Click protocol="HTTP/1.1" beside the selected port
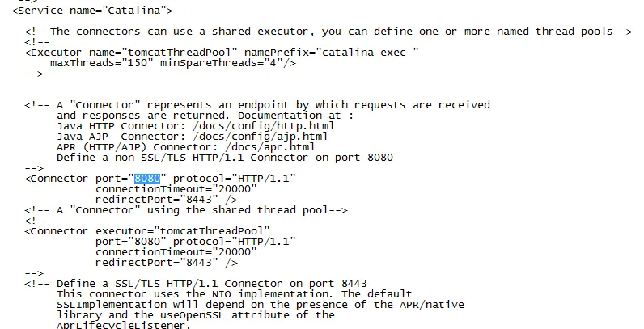 point(234,179)
